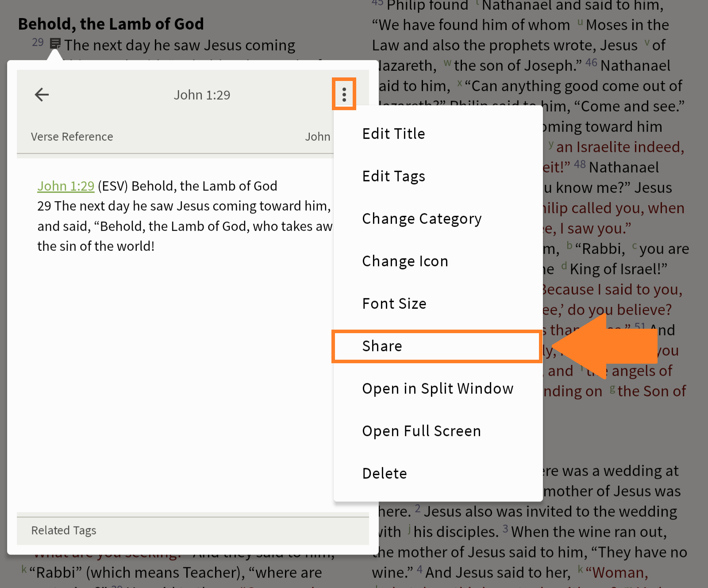Click the Verse Reference field label
708x588 pixels.
tap(72, 137)
